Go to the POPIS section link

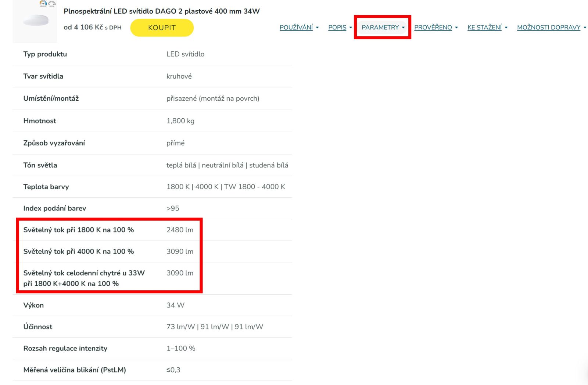(x=337, y=28)
